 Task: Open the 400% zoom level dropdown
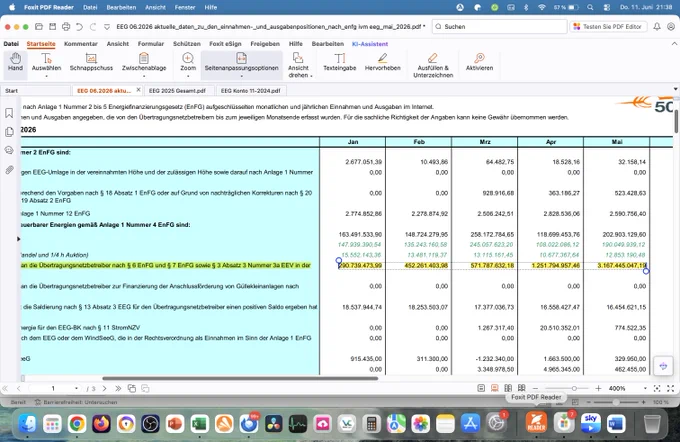(x=645, y=388)
